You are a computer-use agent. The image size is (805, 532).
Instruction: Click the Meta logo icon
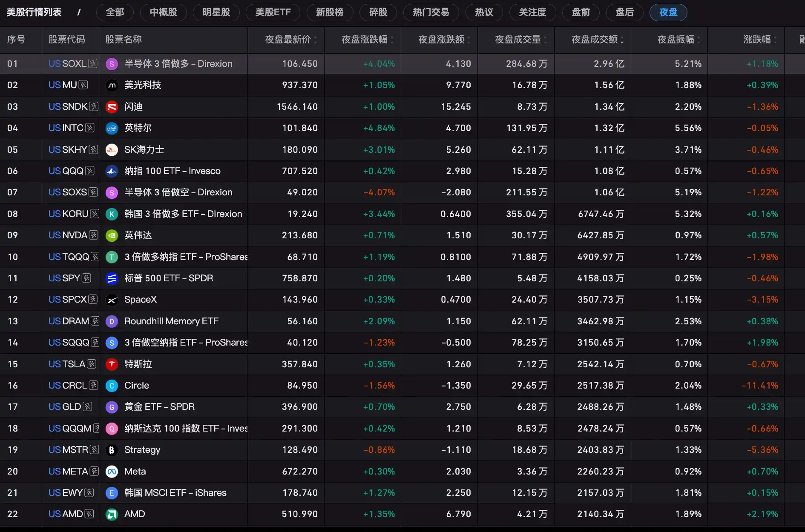point(112,472)
